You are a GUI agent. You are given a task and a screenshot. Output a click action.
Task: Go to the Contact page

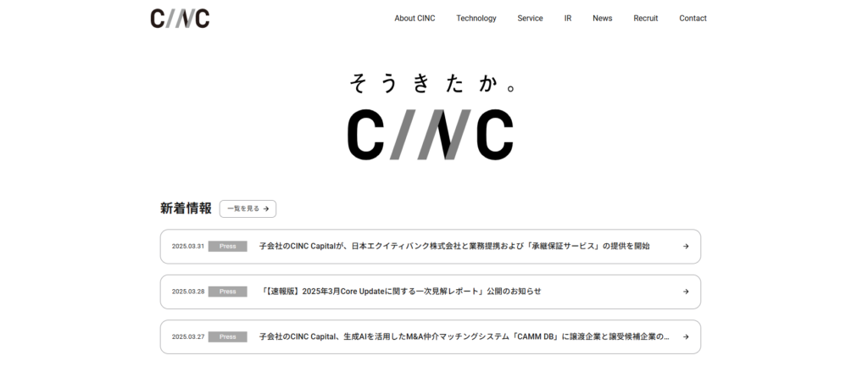point(693,19)
